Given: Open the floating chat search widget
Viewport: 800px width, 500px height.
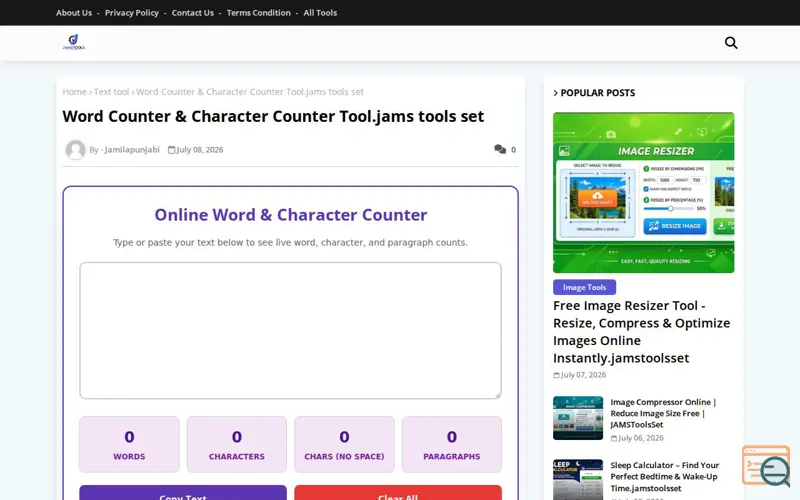Looking at the screenshot, I should click(x=766, y=466).
